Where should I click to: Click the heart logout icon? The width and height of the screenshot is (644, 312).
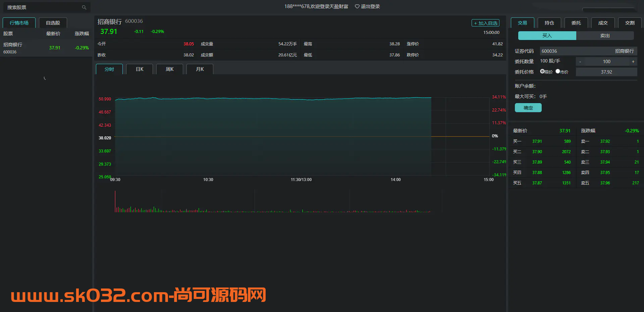[x=357, y=6]
